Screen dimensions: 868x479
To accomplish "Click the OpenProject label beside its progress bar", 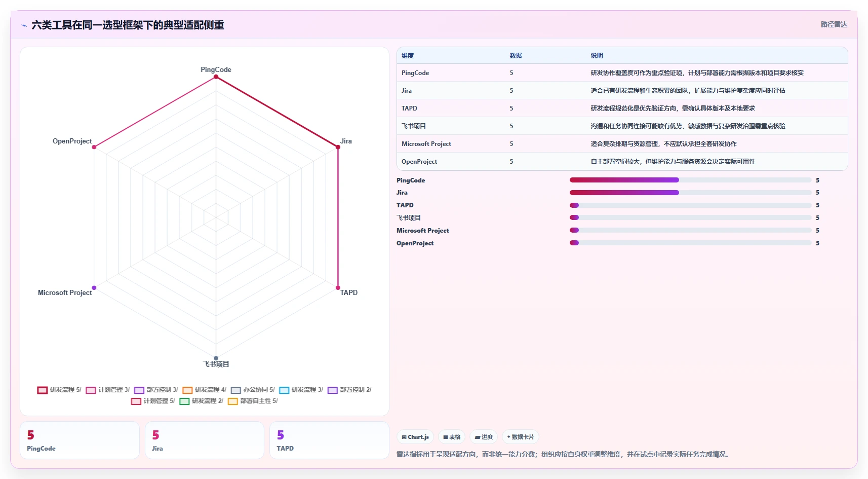I will click(415, 243).
